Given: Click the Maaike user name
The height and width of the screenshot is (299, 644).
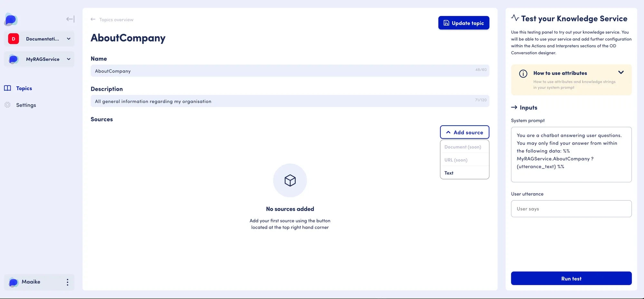Looking at the screenshot, I should [x=31, y=282].
